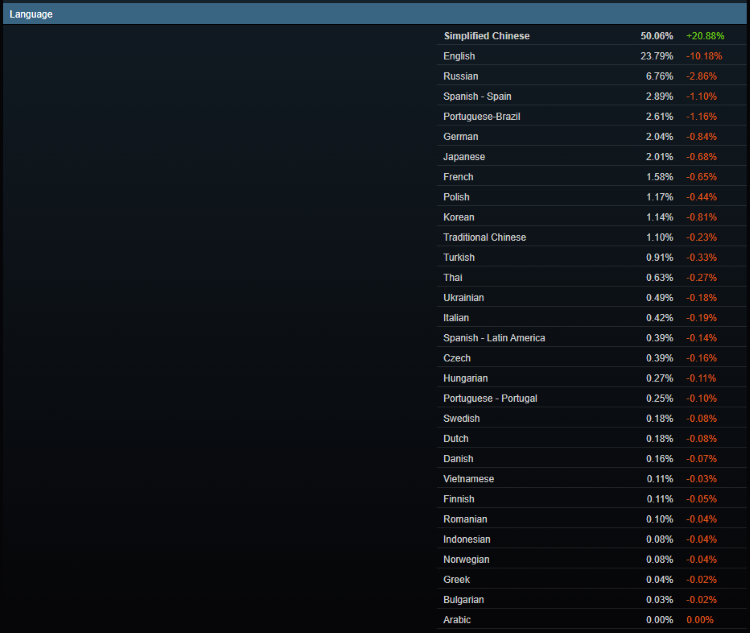This screenshot has width=750, height=633.
Task: Click the Danish language label
Action: pyautogui.click(x=458, y=458)
